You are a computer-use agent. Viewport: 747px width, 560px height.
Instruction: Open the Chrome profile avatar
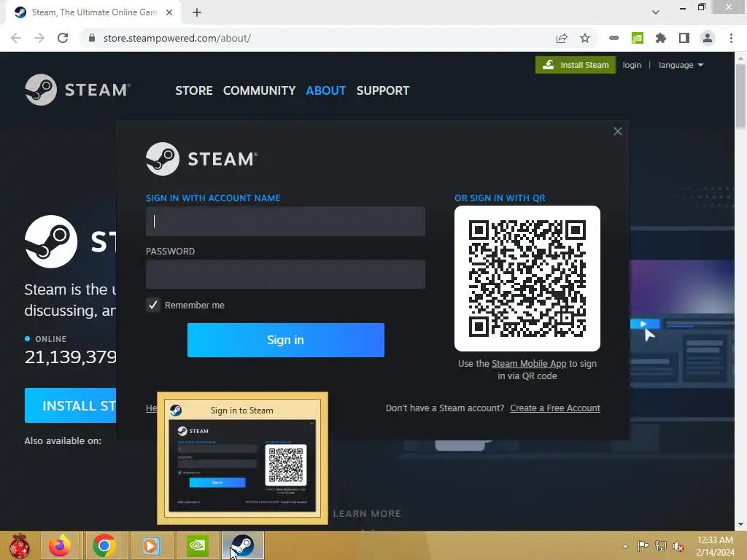click(708, 38)
